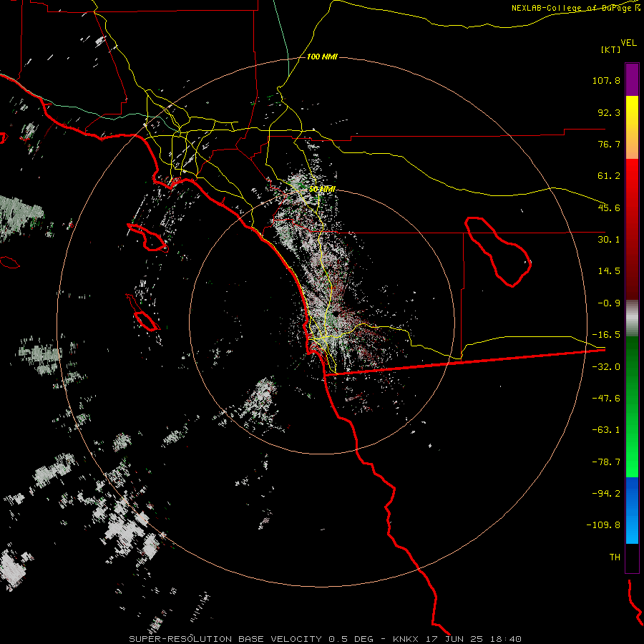Viewport: 644px width, 644px height.
Task: Select the -47.6 legend value
Action: (606, 399)
